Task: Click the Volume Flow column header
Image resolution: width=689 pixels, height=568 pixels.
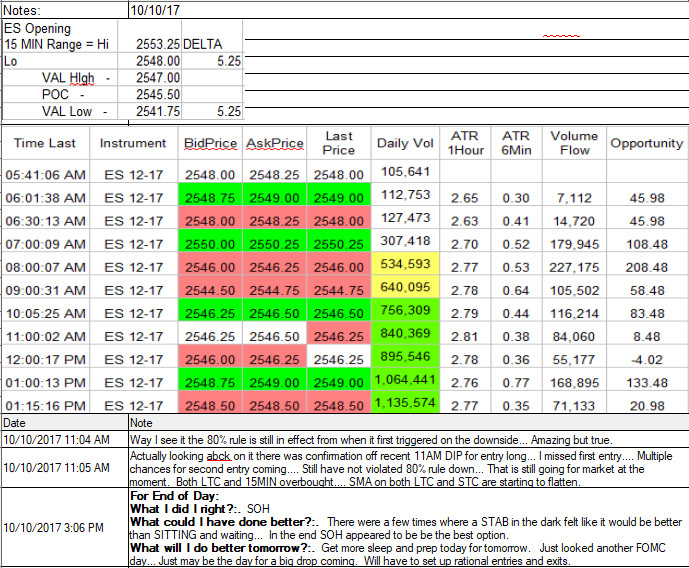Action: 574,143
